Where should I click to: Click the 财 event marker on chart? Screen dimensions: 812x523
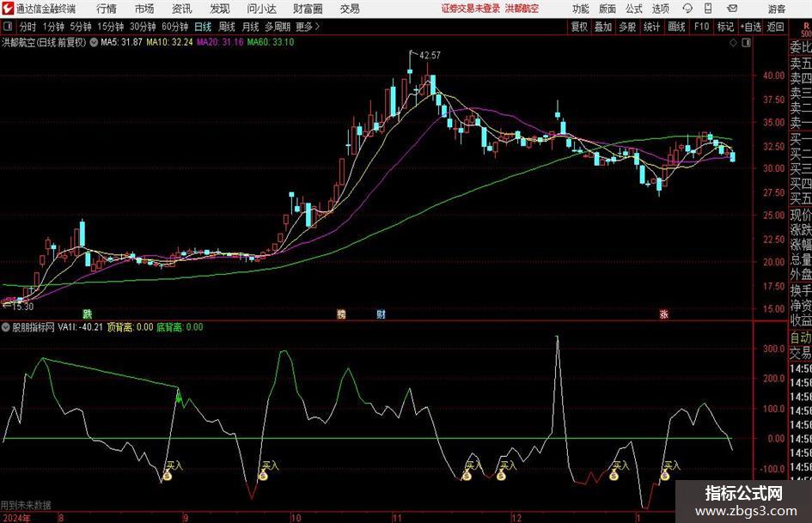381,313
